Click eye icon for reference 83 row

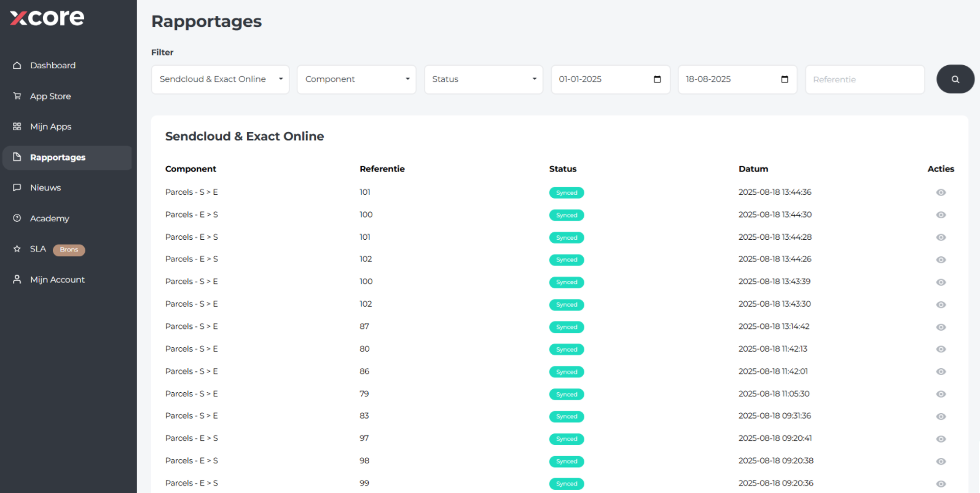coord(941,417)
